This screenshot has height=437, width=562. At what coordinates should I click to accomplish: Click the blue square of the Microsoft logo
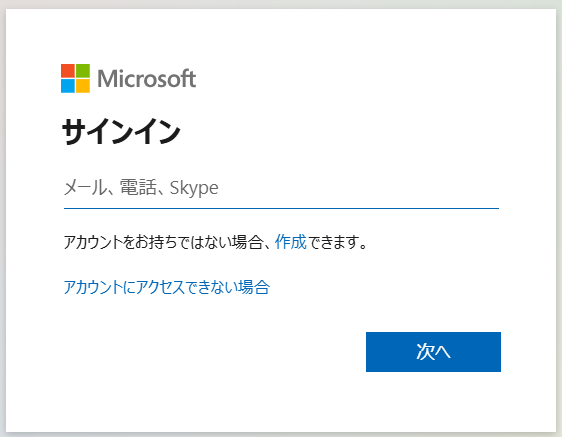click(x=68, y=86)
